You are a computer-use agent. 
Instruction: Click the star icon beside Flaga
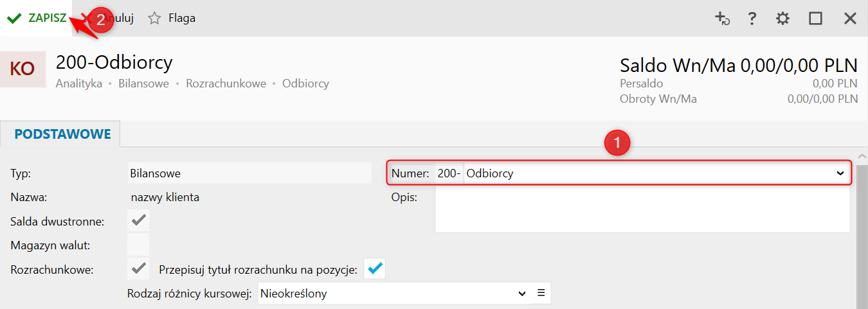(154, 19)
